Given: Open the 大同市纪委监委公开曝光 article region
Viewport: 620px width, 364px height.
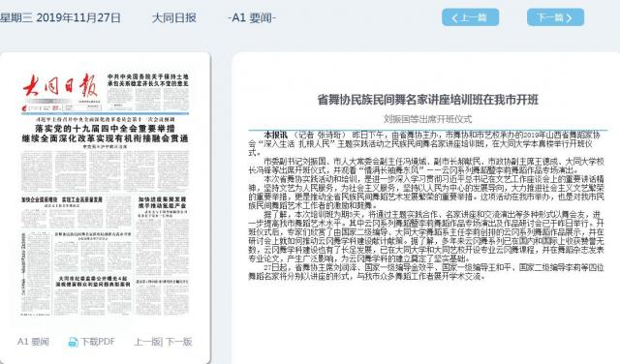Looking at the screenshot, I should click(x=93, y=282).
